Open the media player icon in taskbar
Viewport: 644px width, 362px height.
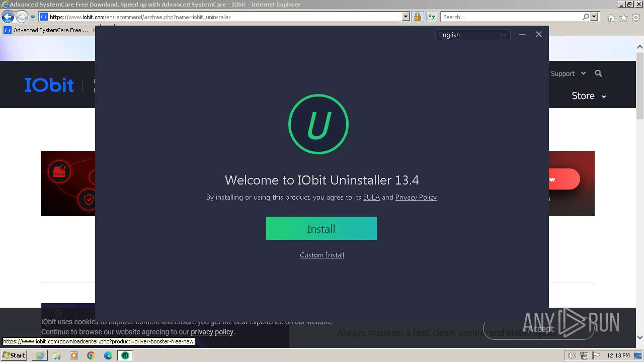coord(74,355)
